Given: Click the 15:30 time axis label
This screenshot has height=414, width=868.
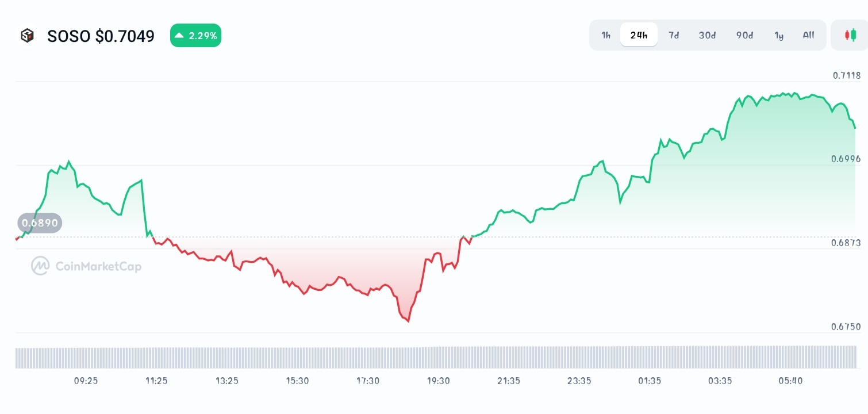Looking at the screenshot, I should tap(297, 381).
